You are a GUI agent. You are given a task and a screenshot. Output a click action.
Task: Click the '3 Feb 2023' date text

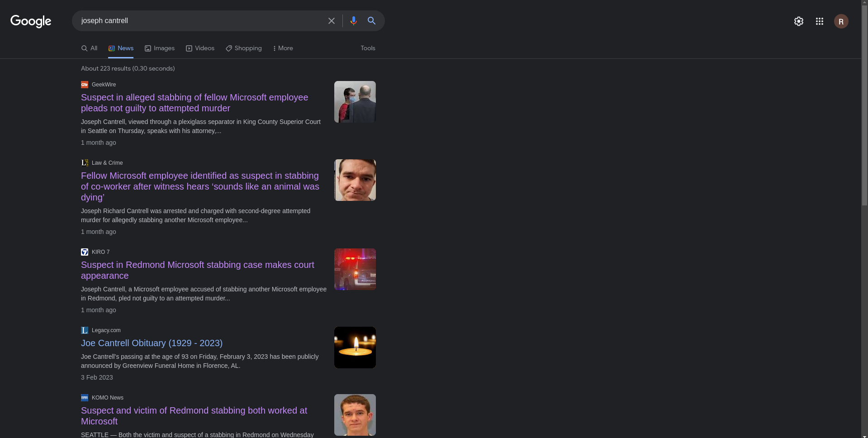(x=97, y=377)
